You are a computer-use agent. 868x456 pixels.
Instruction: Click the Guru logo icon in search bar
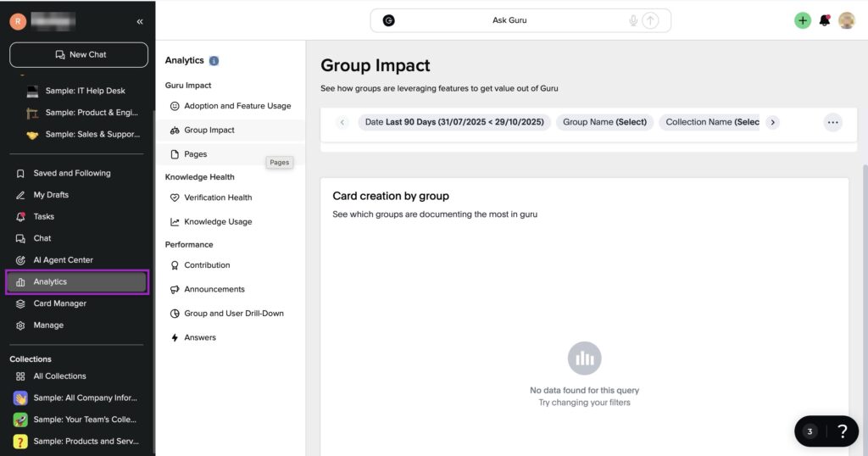click(x=388, y=20)
